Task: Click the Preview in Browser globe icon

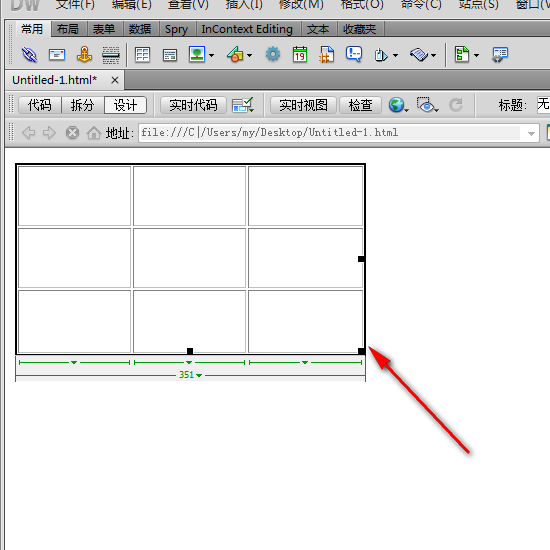Action: 397,105
